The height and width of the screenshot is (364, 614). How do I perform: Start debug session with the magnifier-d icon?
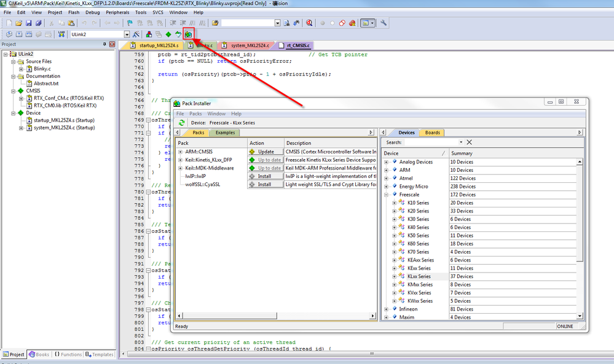pyautogui.click(x=309, y=23)
